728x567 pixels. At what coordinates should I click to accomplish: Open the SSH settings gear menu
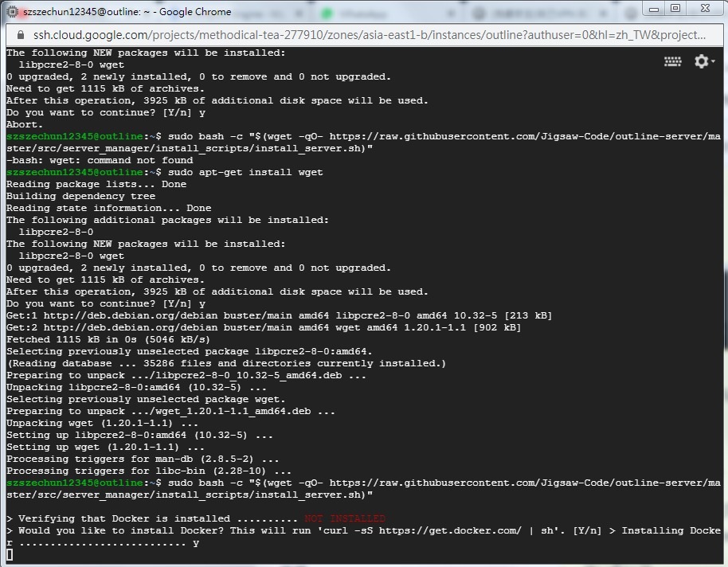(704, 61)
